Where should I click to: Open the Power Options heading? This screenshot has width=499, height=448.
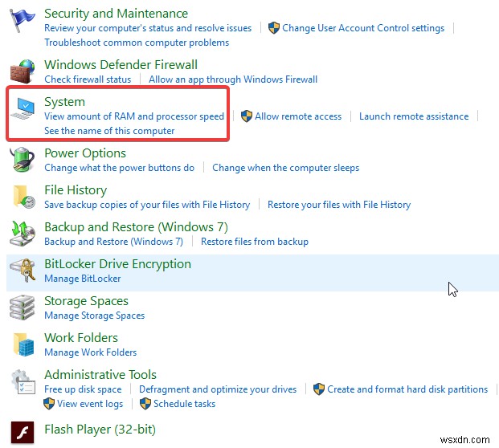85,153
